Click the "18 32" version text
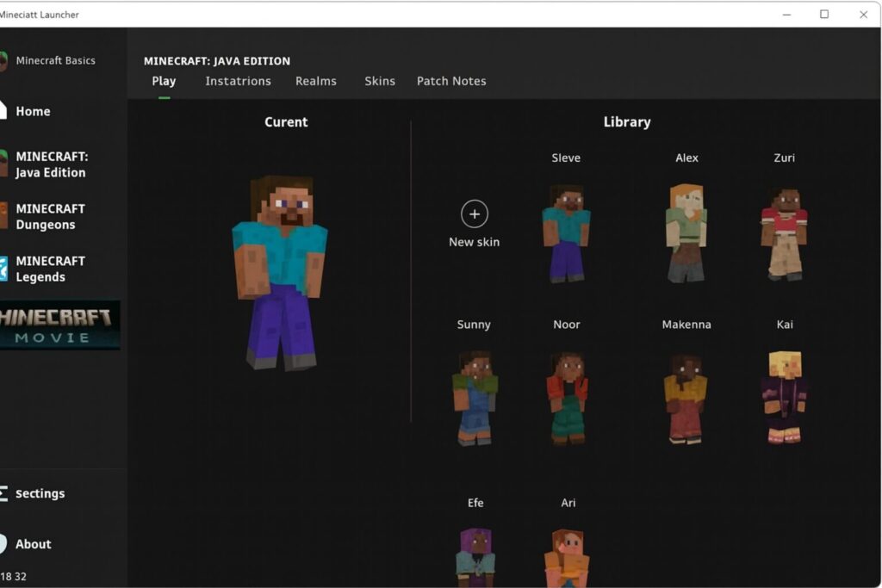The width and height of the screenshot is (882, 588). [14, 576]
